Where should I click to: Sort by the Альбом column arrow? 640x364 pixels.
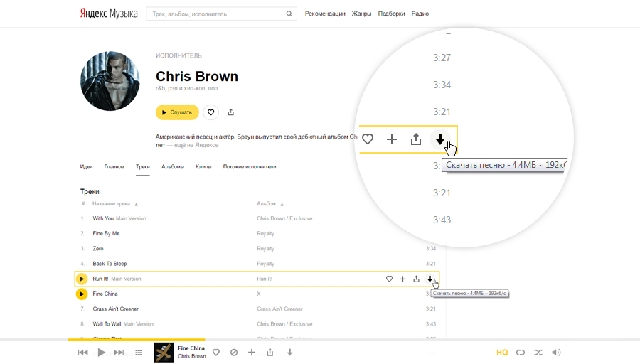pyautogui.click(x=282, y=204)
